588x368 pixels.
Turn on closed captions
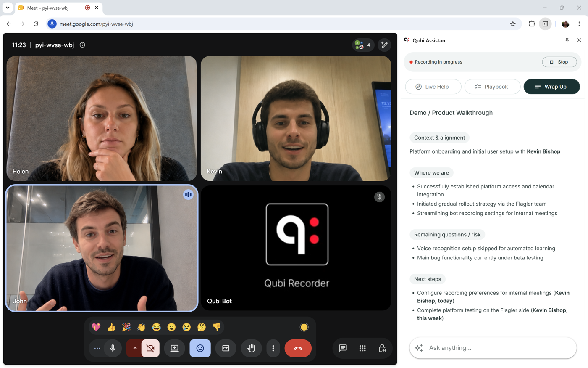pyautogui.click(x=226, y=348)
